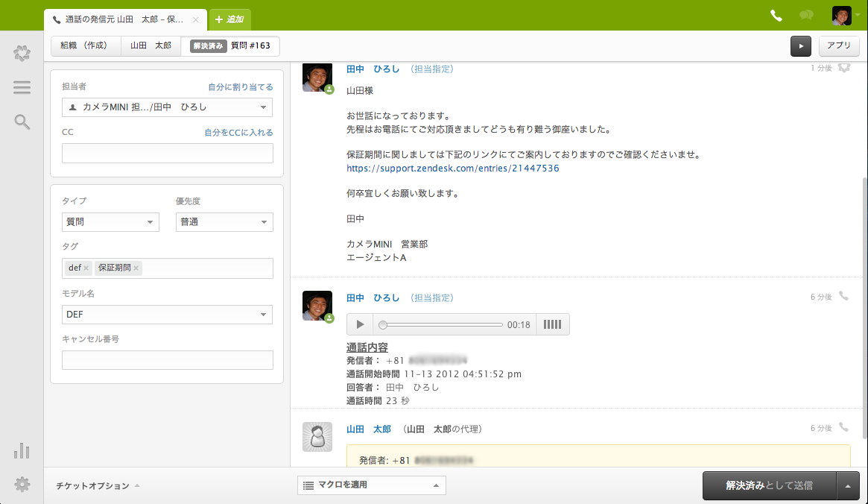Open the モデル名 dropdown showing DEF
This screenshot has height=504, width=868.
[167, 314]
